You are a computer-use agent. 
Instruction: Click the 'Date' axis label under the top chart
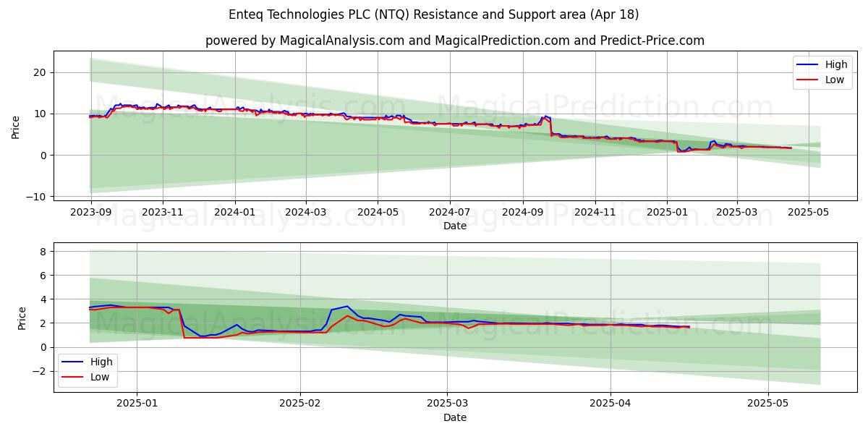pos(455,226)
